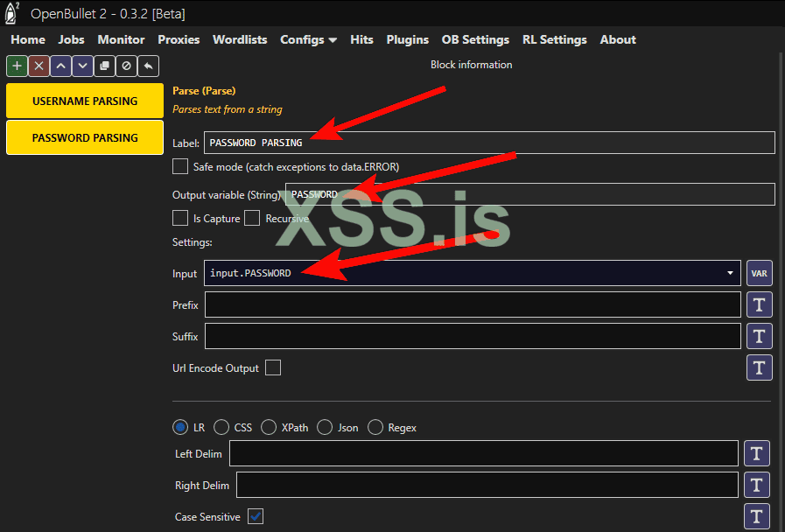Click the green add block plus icon
The height and width of the screenshot is (532, 785).
tap(17, 66)
